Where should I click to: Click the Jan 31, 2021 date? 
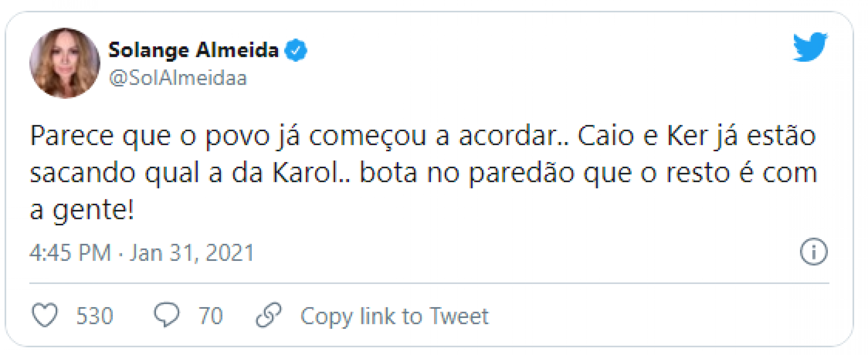click(192, 252)
